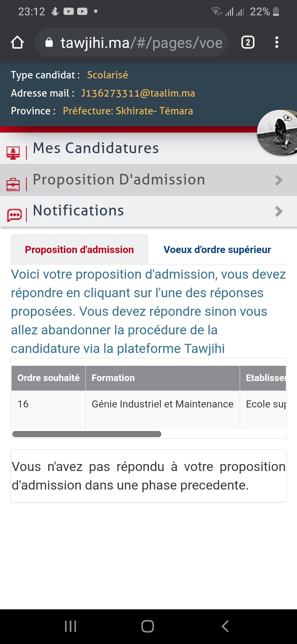Tap the Formation column header
The width and height of the screenshot is (297, 644).
point(113,378)
